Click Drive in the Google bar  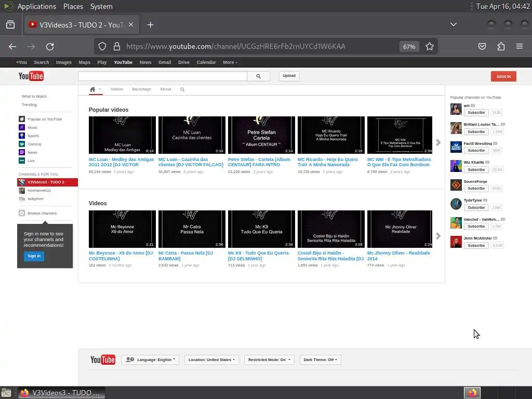184,62
